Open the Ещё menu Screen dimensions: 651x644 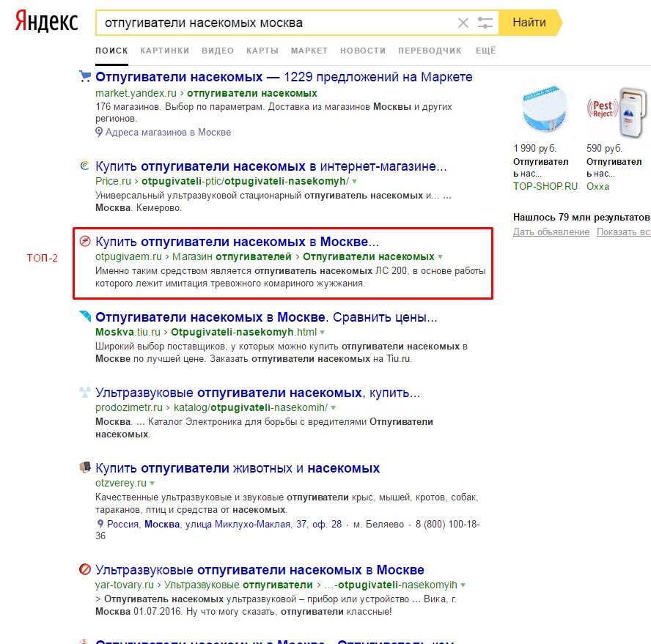tap(486, 51)
